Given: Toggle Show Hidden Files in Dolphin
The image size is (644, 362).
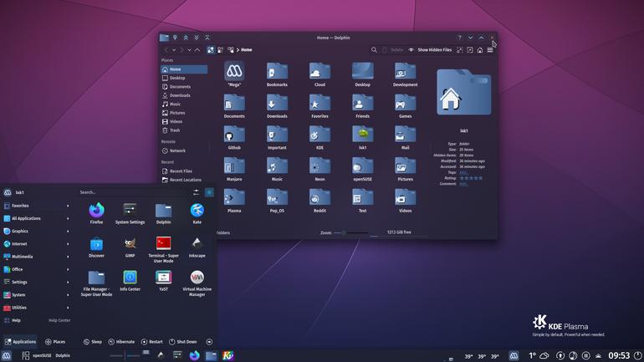Looking at the screenshot, I should [430, 49].
